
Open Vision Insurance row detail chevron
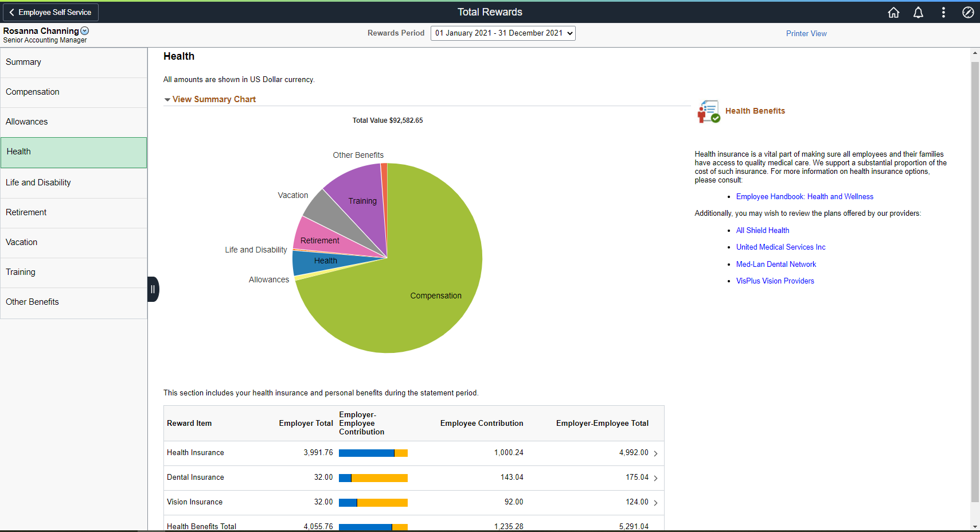[655, 503]
